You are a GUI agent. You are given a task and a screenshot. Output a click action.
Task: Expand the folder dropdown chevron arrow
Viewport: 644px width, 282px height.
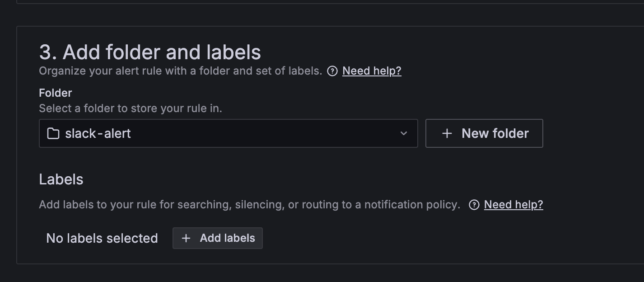404,133
